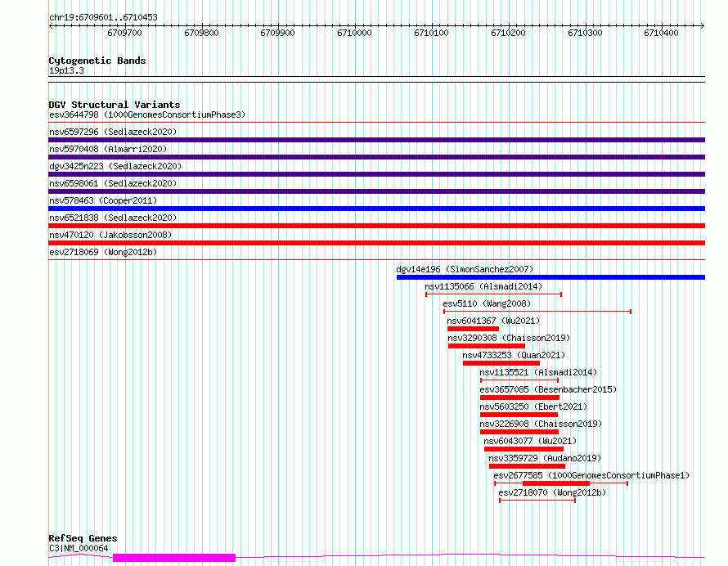Click the nsv3359729 (Audano2019) variant
Screen dimensions: 728x566
(x=527, y=466)
